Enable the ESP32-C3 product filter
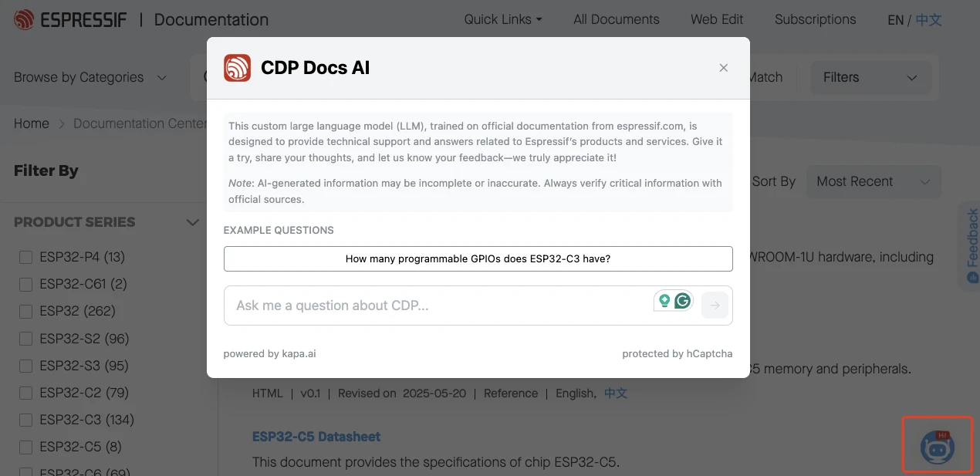The height and width of the screenshot is (476, 980). pyautogui.click(x=25, y=420)
